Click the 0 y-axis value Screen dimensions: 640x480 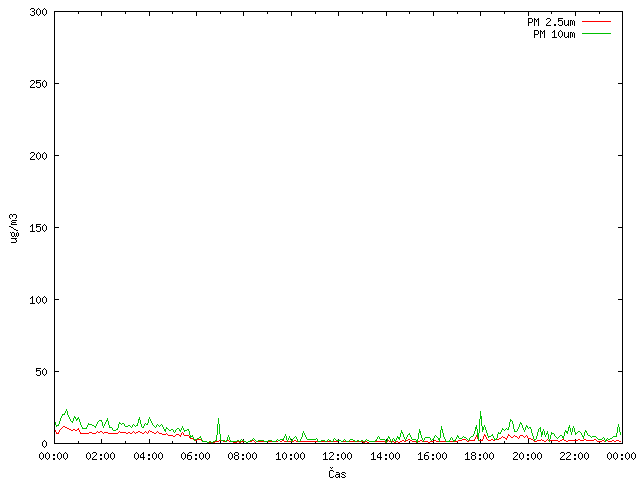point(45,444)
